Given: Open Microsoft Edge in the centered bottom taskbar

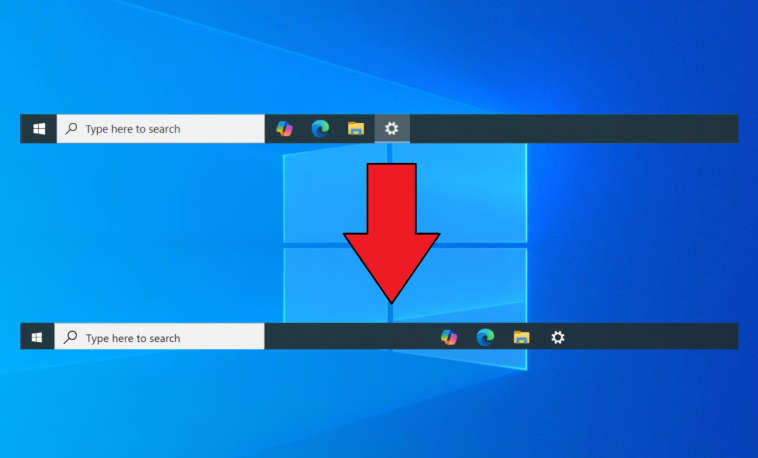Looking at the screenshot, I should pos(485,338).
